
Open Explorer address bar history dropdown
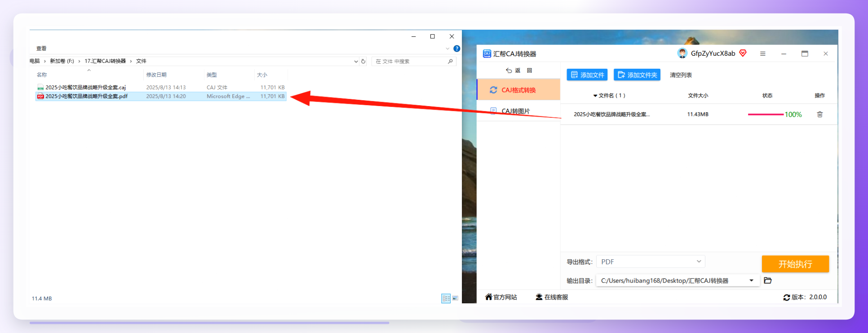tap(356, 61)
